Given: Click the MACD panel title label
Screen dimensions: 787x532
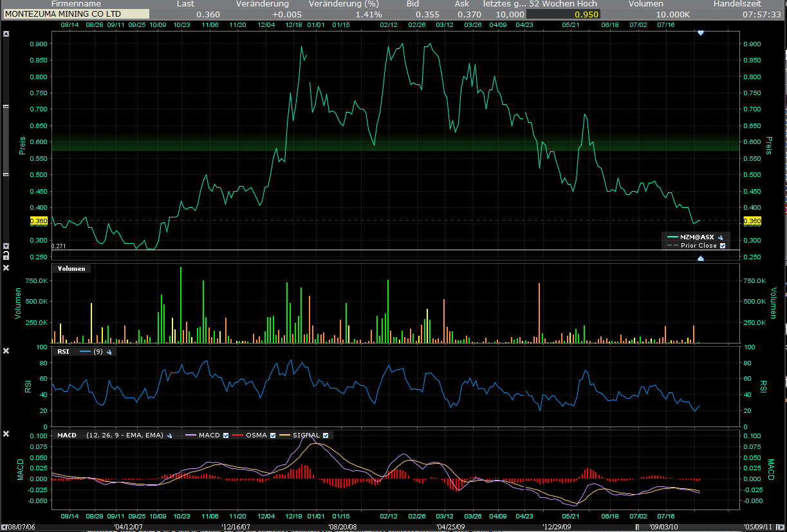Looking at the screenshot, I should pyautogui.click(x=66, y=436).
